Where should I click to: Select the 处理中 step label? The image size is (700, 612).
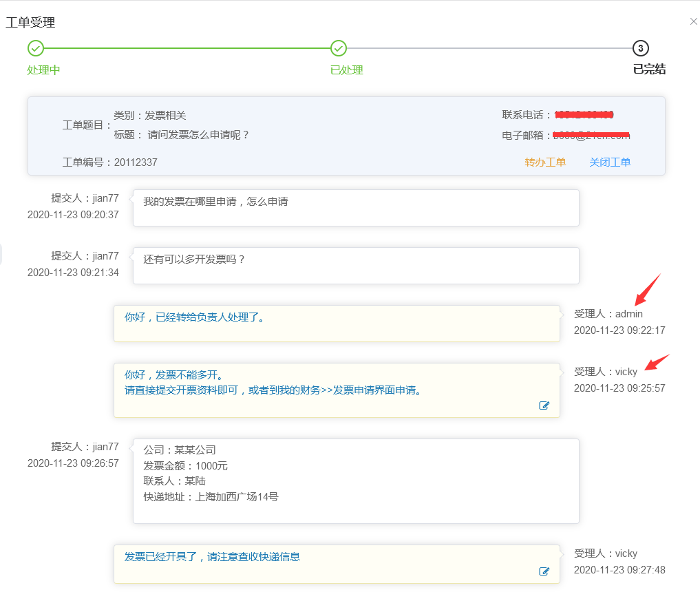tap(43, 70)
